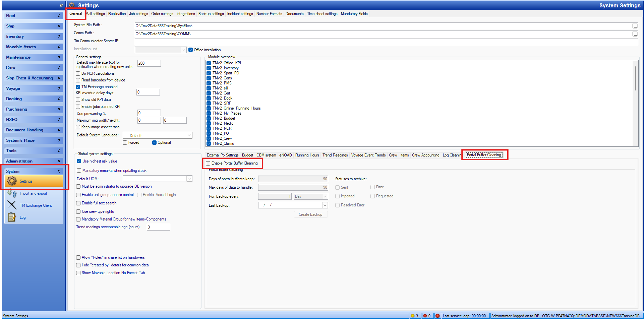Check the Show old KPI data option
644x319 pixels.
(78, 100)
